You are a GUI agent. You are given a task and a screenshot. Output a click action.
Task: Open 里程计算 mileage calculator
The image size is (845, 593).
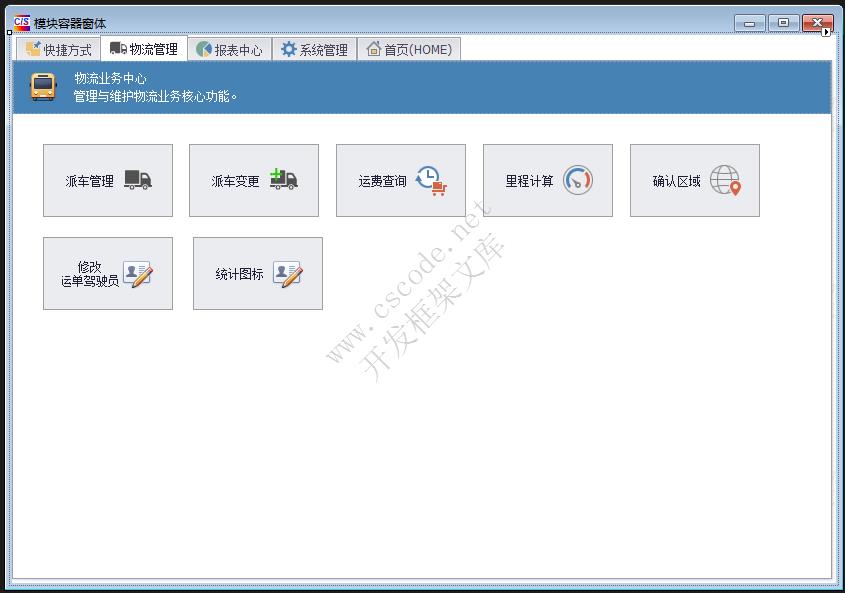[x=547, y=180]
